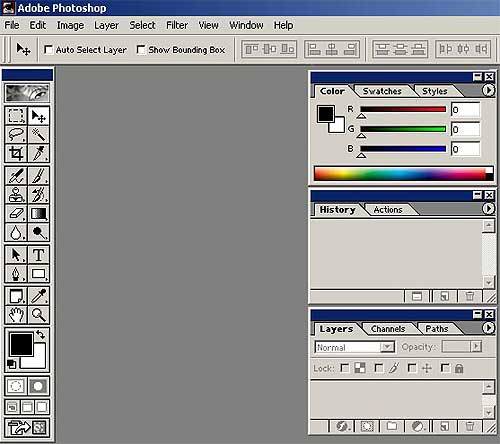
Task: Switch to the Styles tab
Action: (434, 91)
